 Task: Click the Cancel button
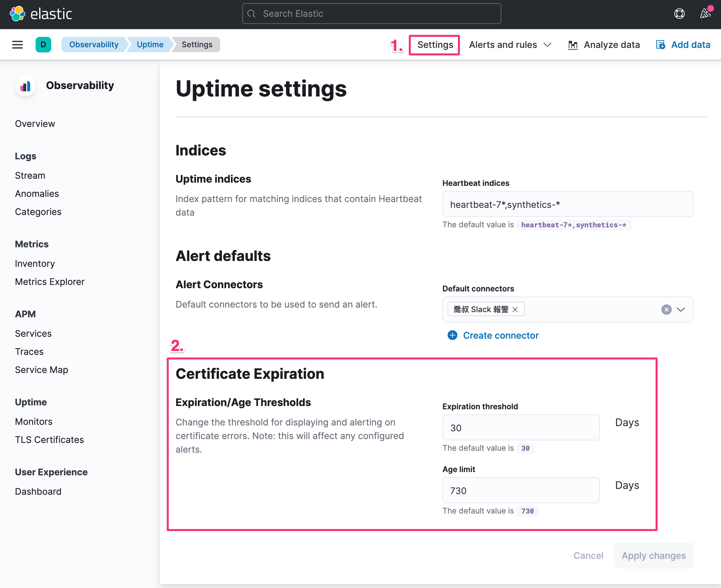pyautogui.click(x=588, y=556)
